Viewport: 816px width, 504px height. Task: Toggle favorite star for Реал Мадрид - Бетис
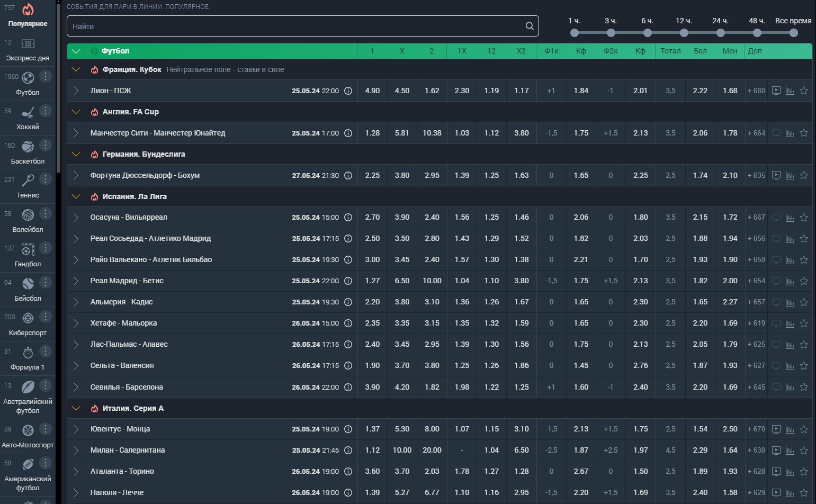[x=803, y=281]
